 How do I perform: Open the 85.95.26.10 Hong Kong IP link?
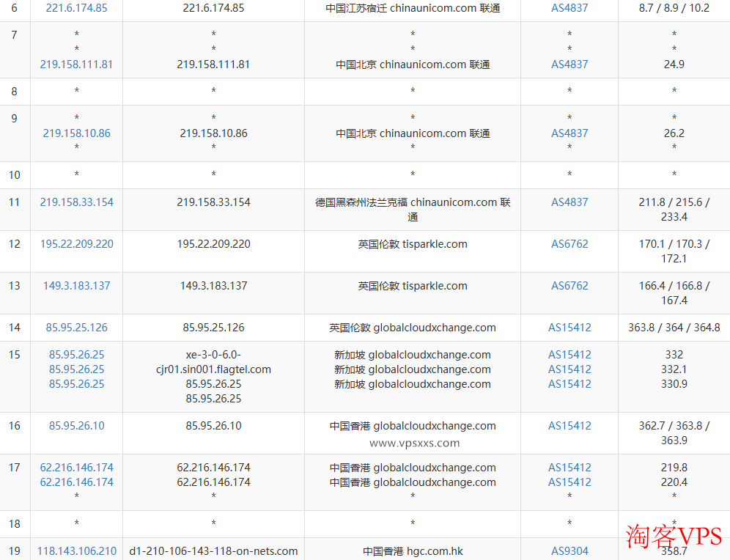[76, 425]
